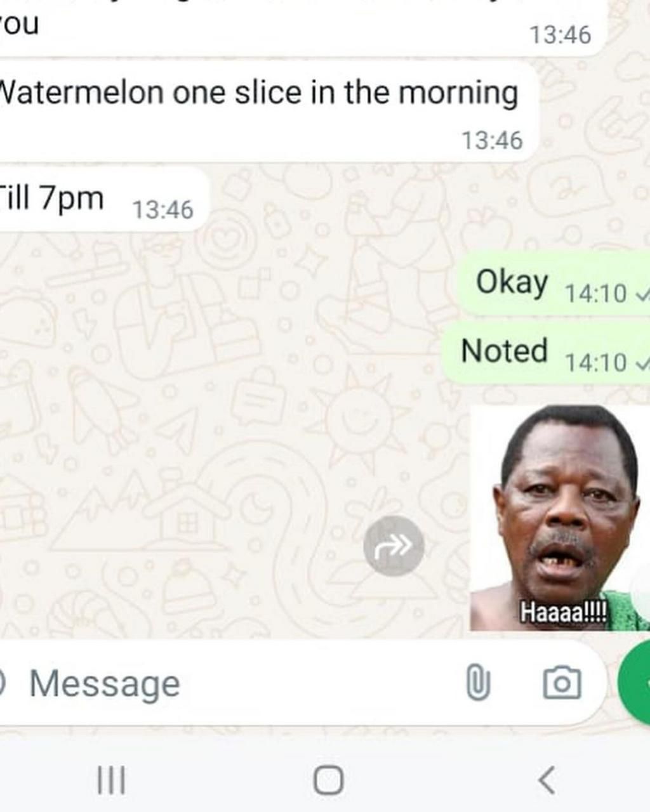Tap the checkmark on the Noted message
This screenshot has width=650, height=812.
click(x=642, y=363)
